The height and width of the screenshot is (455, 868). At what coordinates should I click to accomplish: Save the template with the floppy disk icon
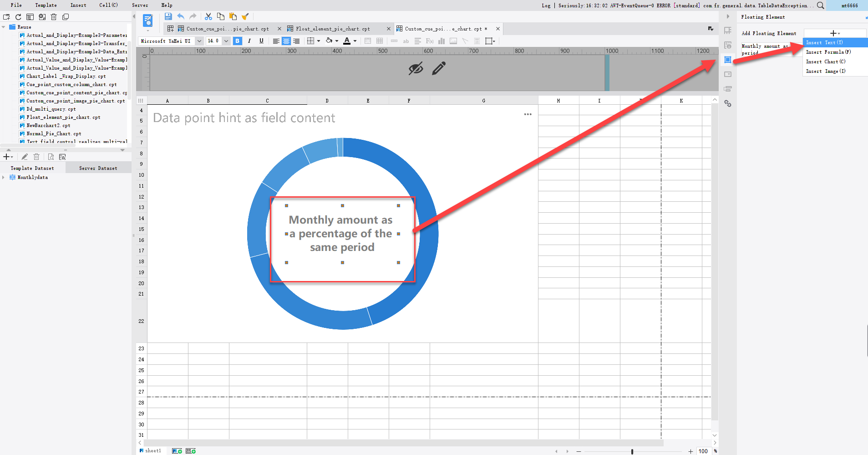pos(168,16)
